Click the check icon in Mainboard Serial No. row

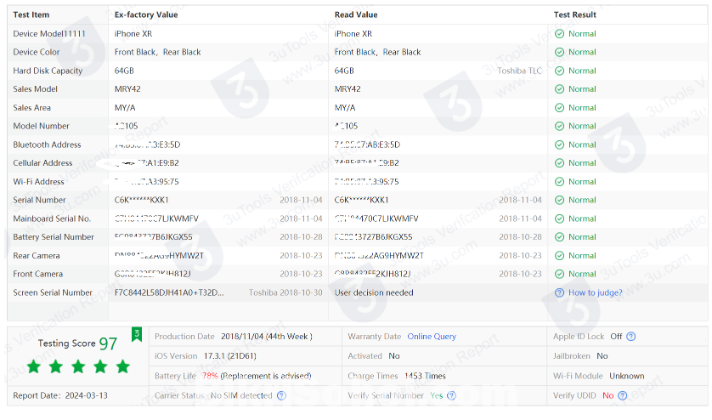tap(559, 219)
